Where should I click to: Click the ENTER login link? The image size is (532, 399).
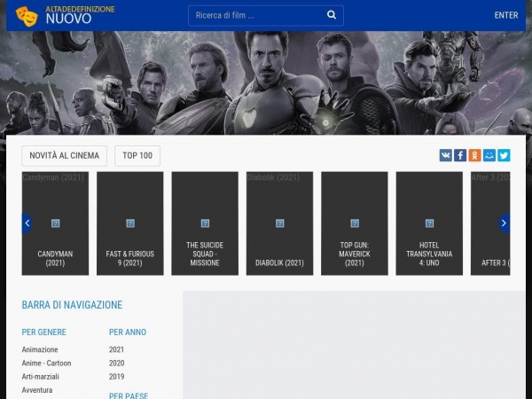click(x=506, y=15)
